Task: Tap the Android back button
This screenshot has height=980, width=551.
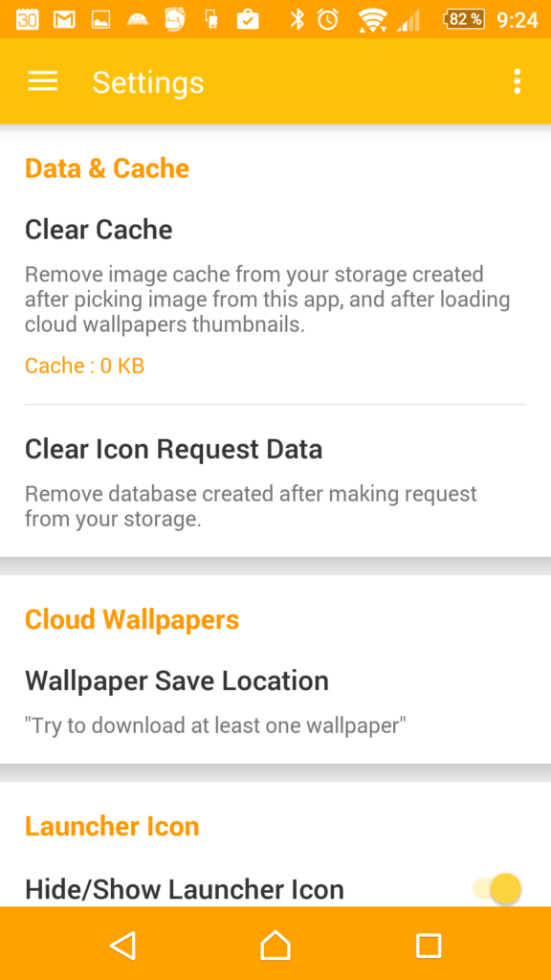Action: pyautogui.click(x=123, y=945)
